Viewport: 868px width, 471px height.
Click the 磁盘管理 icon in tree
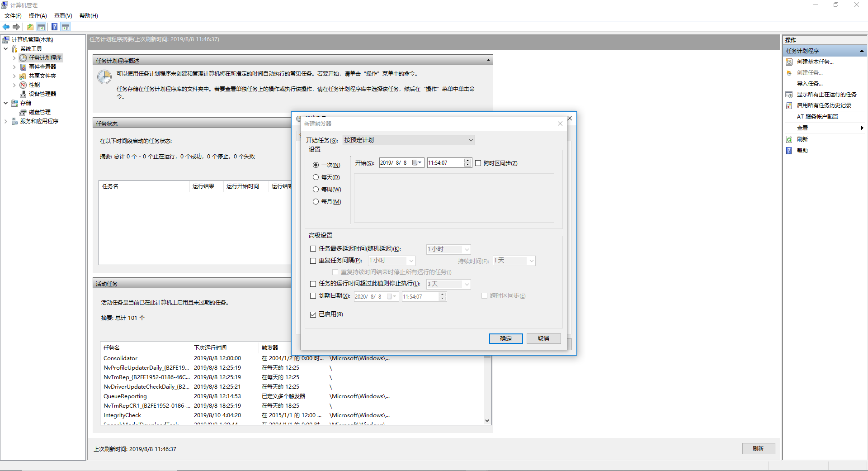click(x=23, y=112)
